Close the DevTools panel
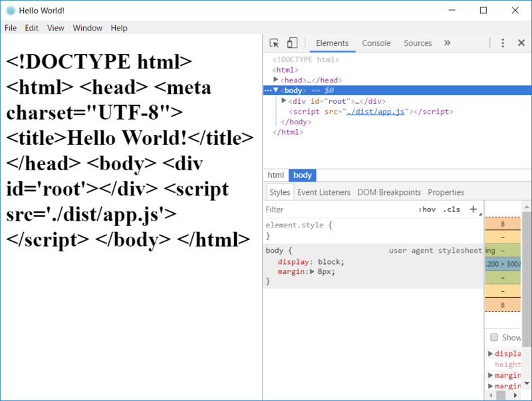The width and height of the screenshot is (532, 401). pyautogui.click(x=521, y=43)
